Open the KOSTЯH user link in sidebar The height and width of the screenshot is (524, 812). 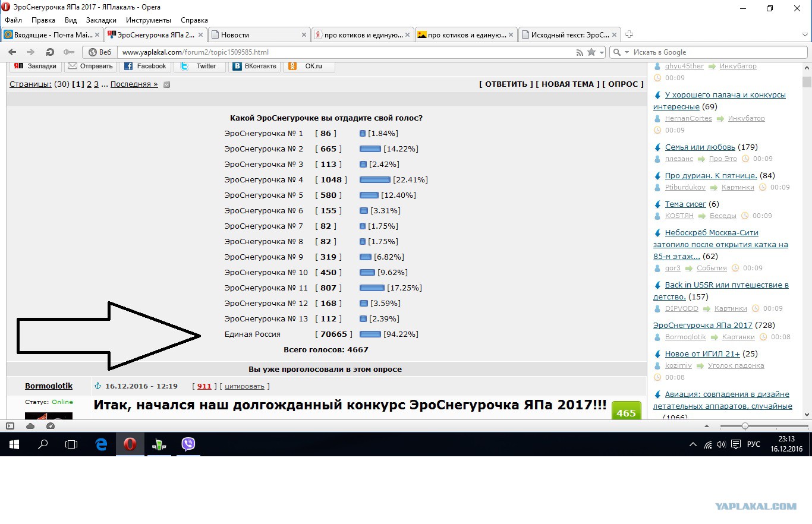point(679,216)
